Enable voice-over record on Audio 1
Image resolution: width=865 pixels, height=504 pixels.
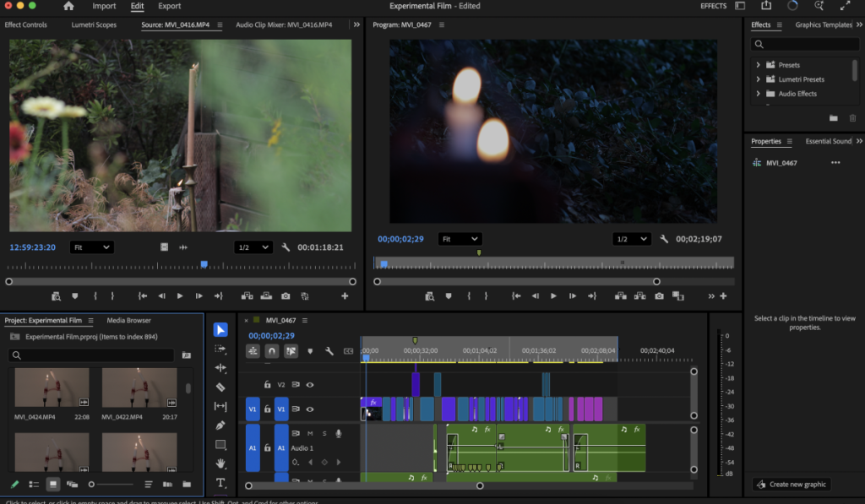(x=339, y=433)
